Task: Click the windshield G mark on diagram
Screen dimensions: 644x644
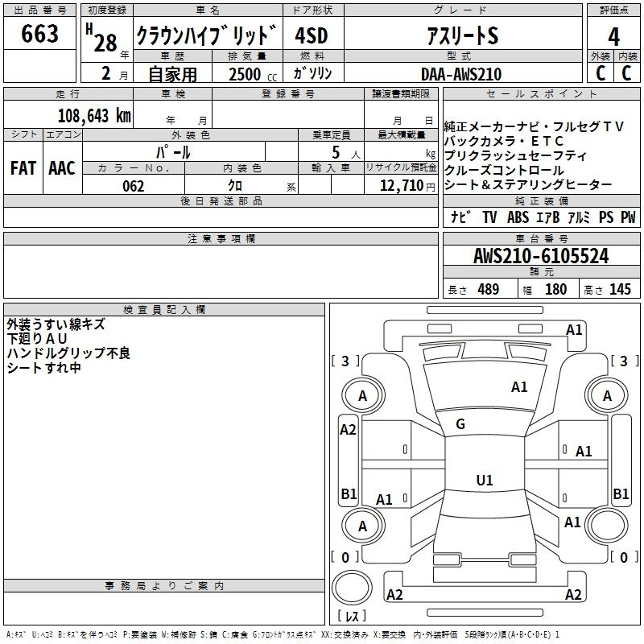Action: pyautogui.click(x=460, y=424)
